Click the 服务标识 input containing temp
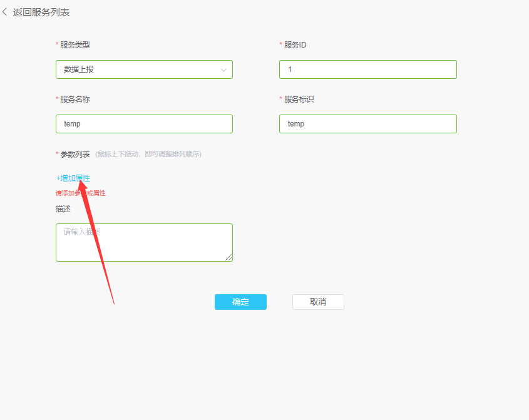 [367, 124]
